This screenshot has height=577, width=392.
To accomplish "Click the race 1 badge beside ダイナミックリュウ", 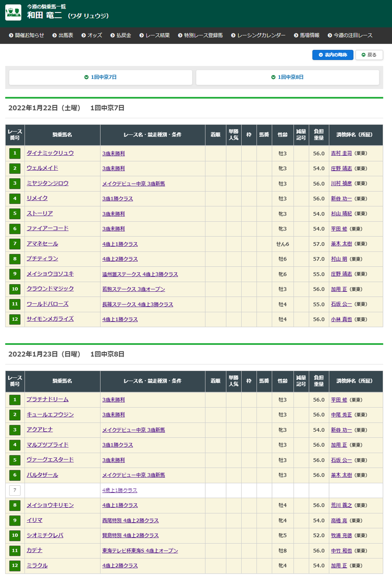I will [15, 153].
